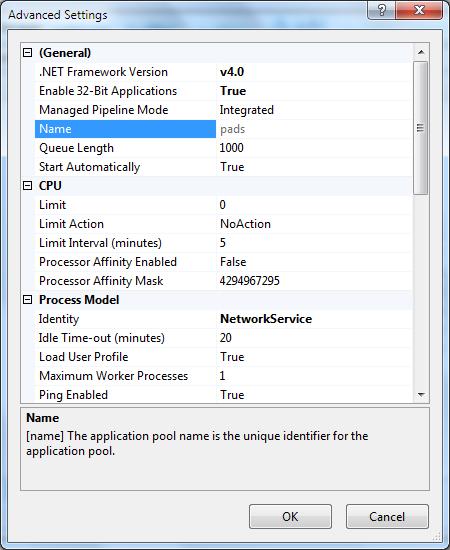Click the scrollbar up arrow
The height and width of the screenshot is (550, 450).
click(x=421, y=52)
